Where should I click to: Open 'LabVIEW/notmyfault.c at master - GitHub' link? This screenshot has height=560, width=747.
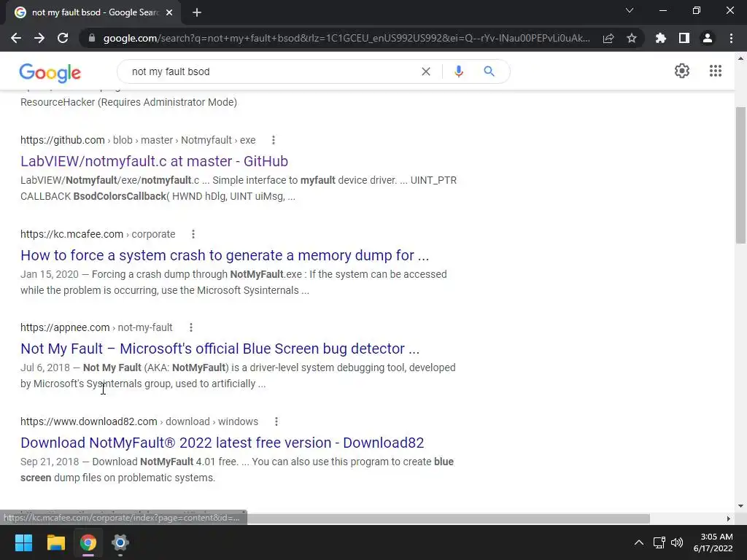154,161
